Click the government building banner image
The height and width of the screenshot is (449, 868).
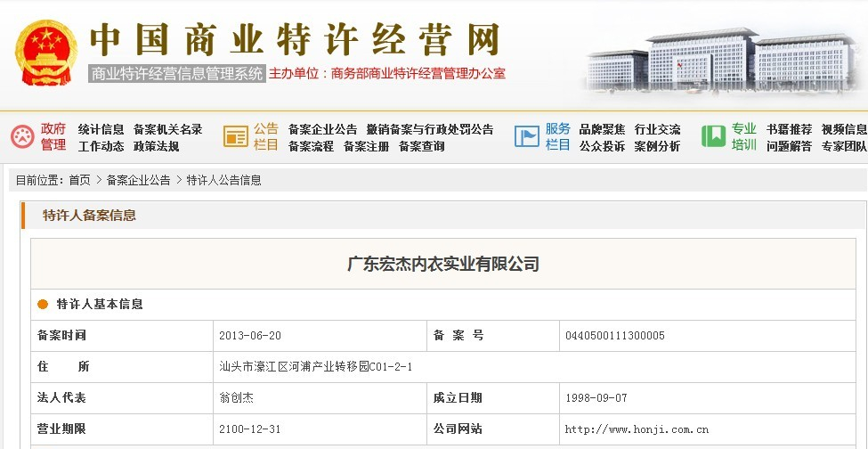[722, 61]
